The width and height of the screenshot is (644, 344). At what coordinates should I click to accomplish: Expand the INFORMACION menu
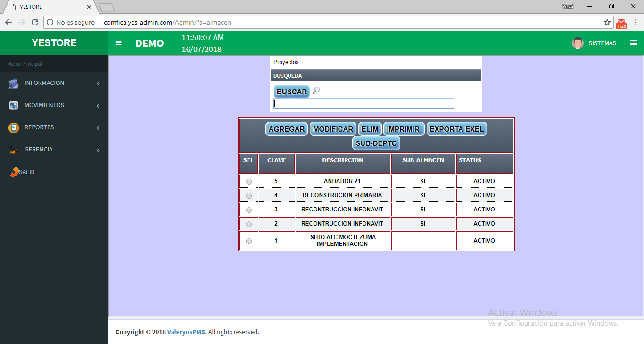click(x=44, y=83)
